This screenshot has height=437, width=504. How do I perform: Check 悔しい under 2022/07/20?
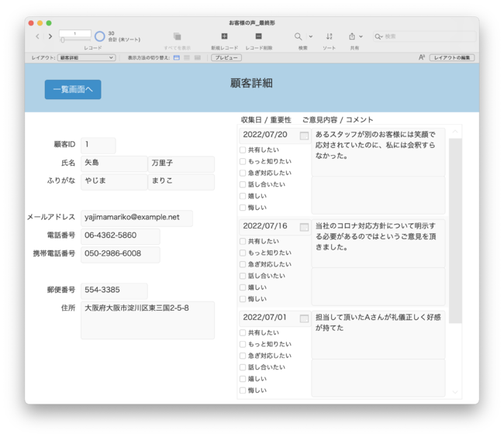(x=243, y=208)
